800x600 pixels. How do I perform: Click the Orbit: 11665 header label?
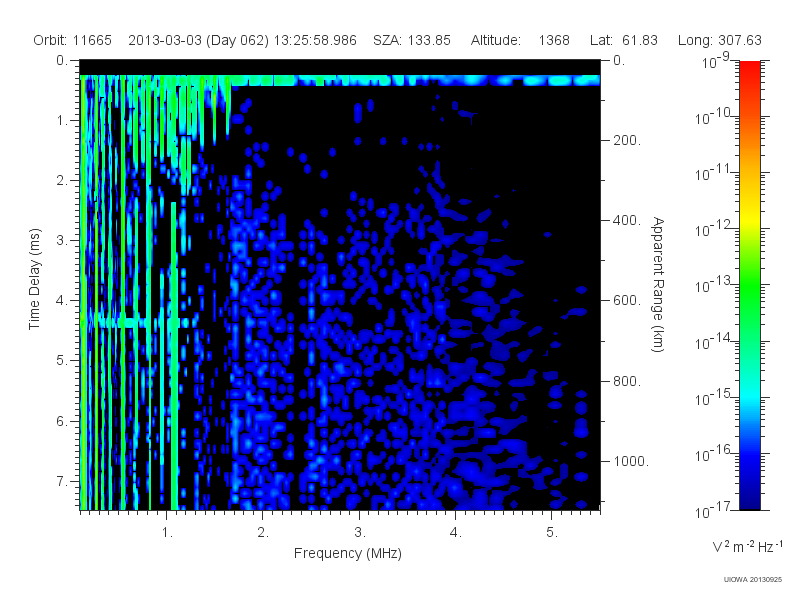tap(72, 40)
